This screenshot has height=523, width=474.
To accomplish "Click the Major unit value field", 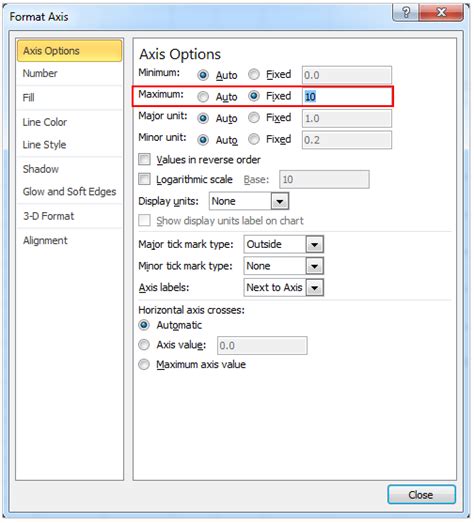I will pos(347,118).
